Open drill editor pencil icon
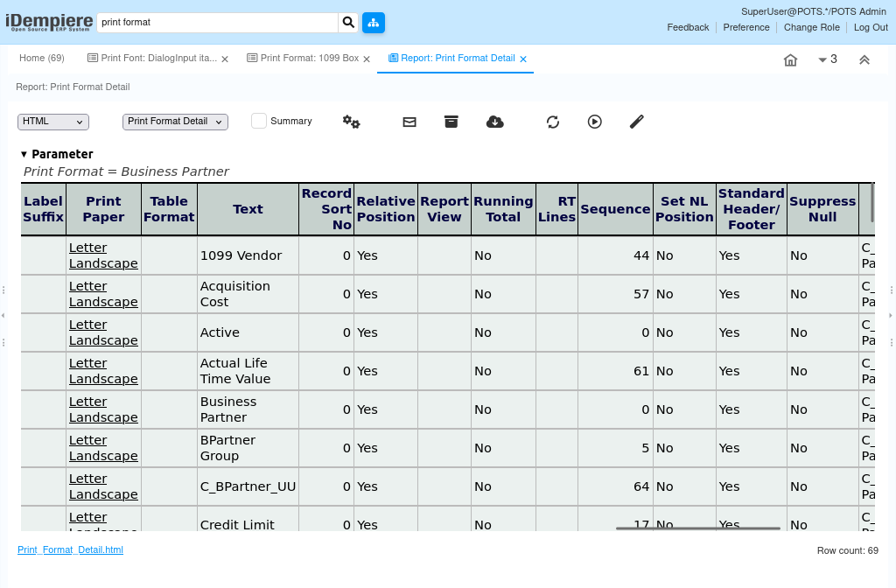This screenshot has height=588, width=896. pyautogui.click(x=637, y=122)
